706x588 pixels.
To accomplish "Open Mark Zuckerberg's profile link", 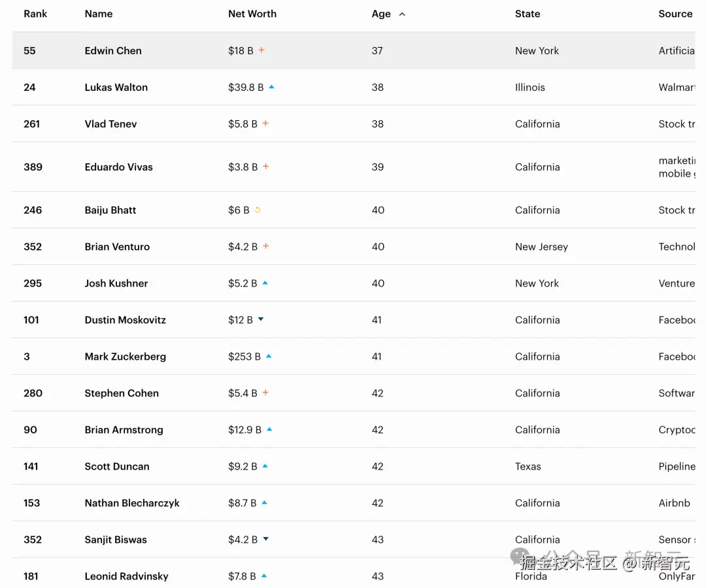I will click(x=125, y=356).
